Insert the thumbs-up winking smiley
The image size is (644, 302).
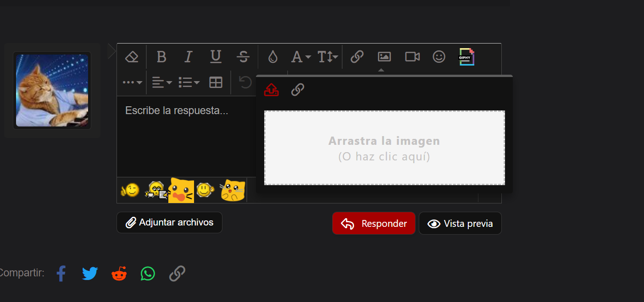130,190
